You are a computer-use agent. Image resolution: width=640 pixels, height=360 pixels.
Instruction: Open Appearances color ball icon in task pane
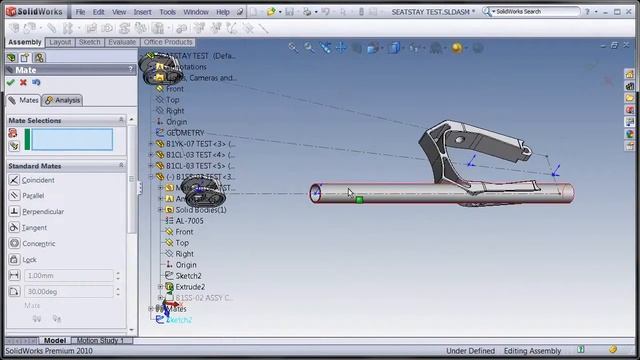point(629,134)
